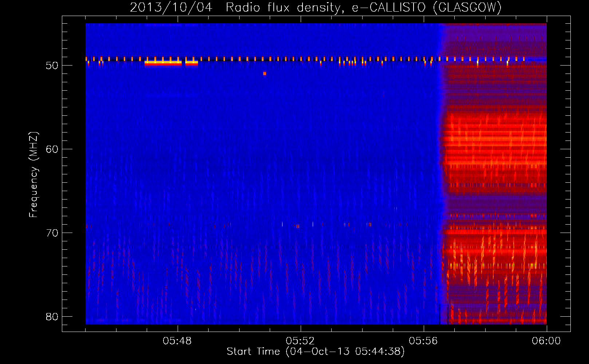Click the 'Start Time (04-Oct-13 05:44:38)' label
589x364 pixels.
click(x=316, y=352)
